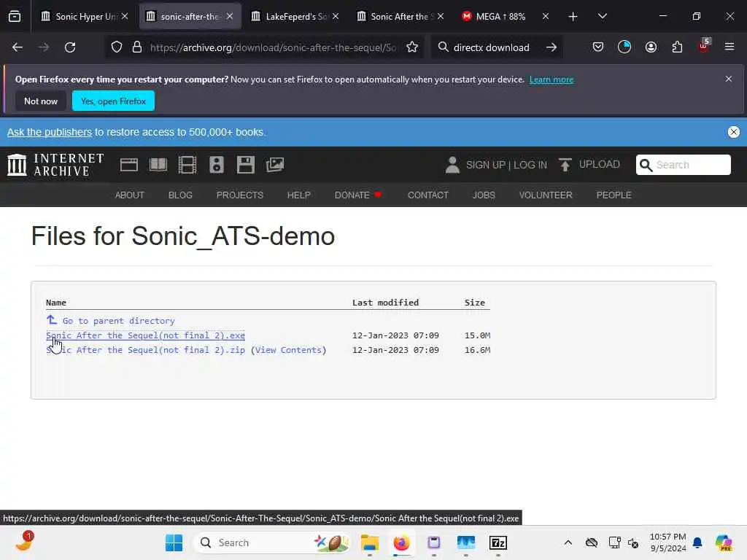Open the Texts book icon

[158, 165]
